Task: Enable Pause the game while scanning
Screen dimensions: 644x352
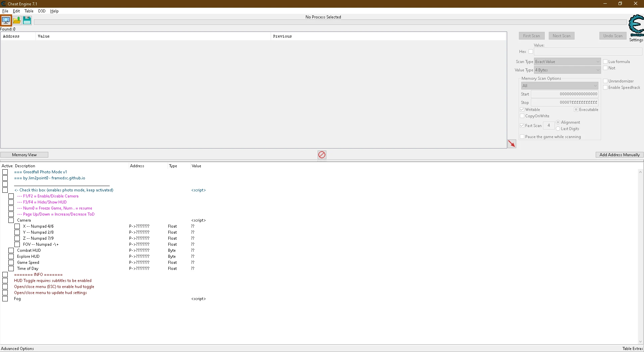Action: click(522, 137)
